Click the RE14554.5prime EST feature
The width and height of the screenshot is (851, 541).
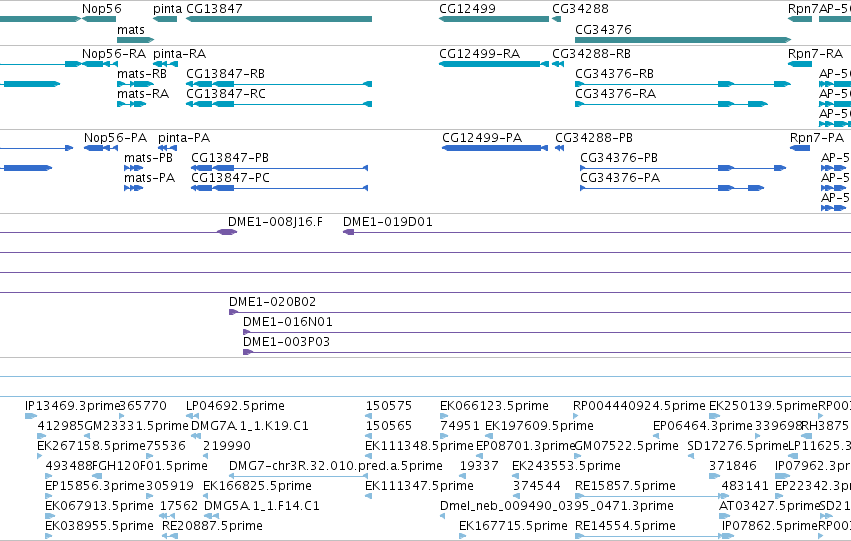pyautogui.click(x=655, y=536)
